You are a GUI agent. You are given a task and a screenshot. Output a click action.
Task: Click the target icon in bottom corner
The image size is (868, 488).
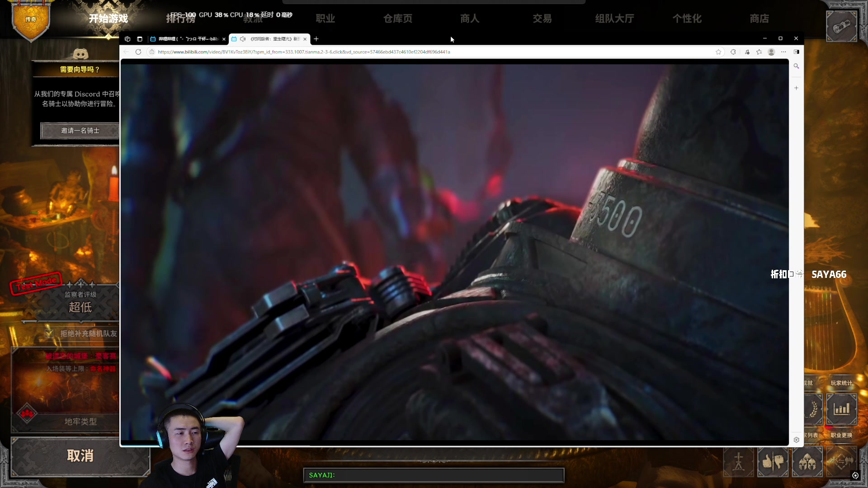click(855, 475)
